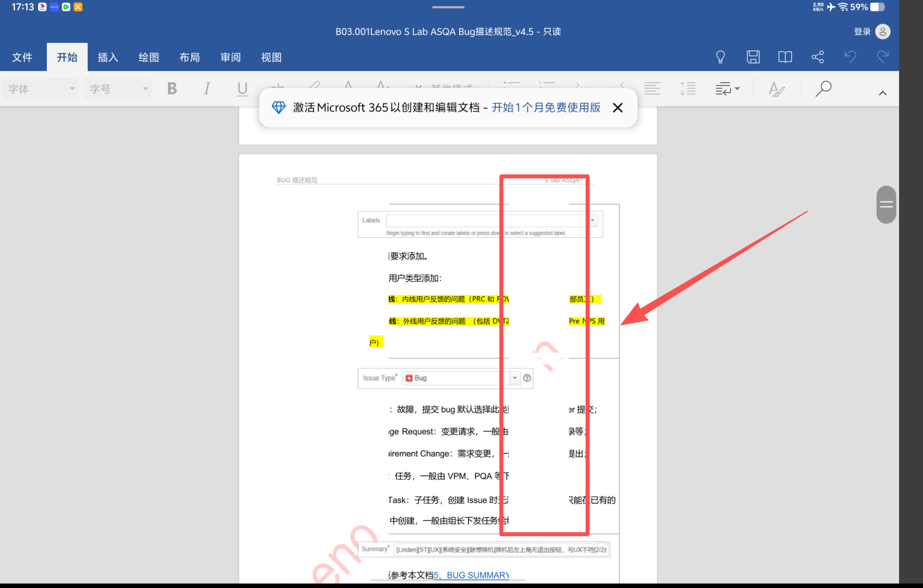Toggle bold formatting
The height and width of the screenshot is (588, 923).
point(172,89)
